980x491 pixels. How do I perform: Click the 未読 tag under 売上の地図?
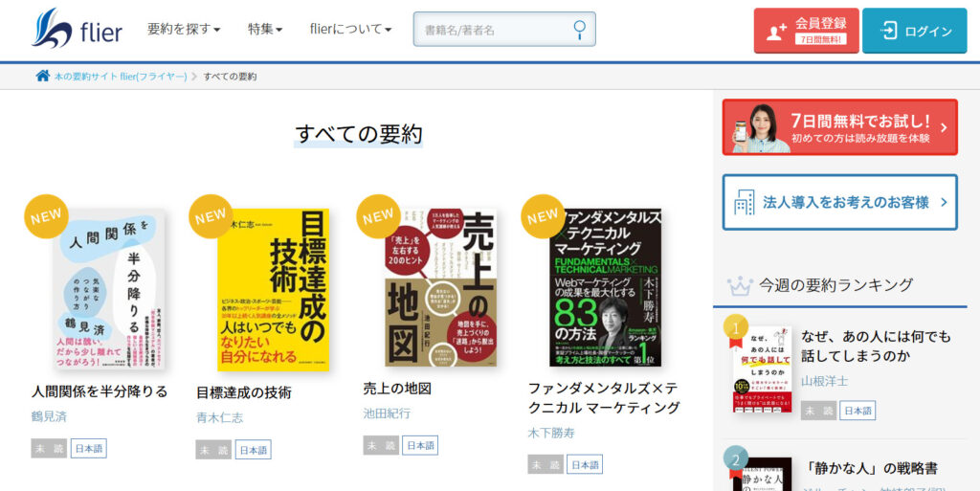tap(381, 445)
